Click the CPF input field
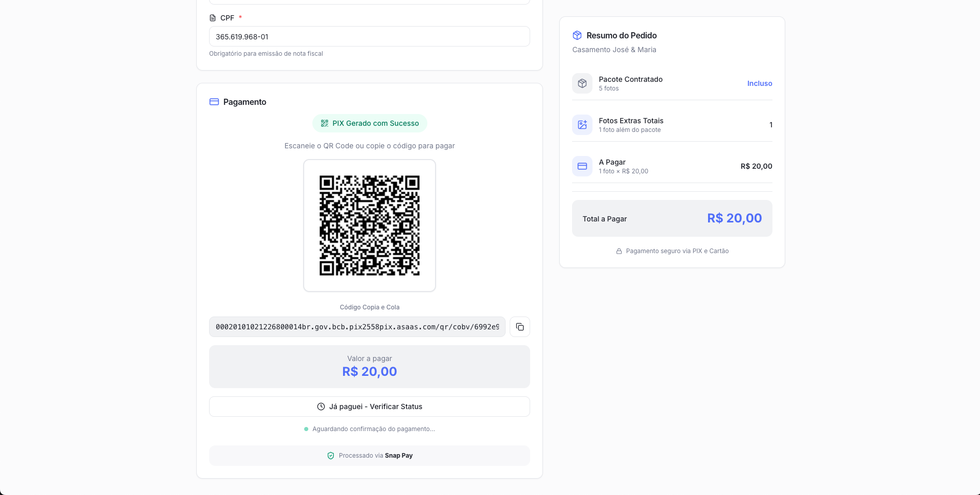This screenshot has height=495, width=980. point(370,36)
